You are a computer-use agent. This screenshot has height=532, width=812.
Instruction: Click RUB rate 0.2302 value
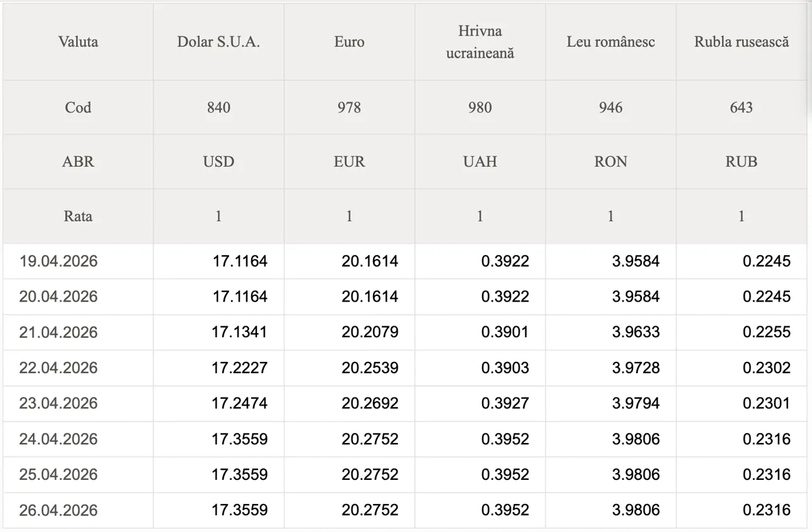(766, 368)
